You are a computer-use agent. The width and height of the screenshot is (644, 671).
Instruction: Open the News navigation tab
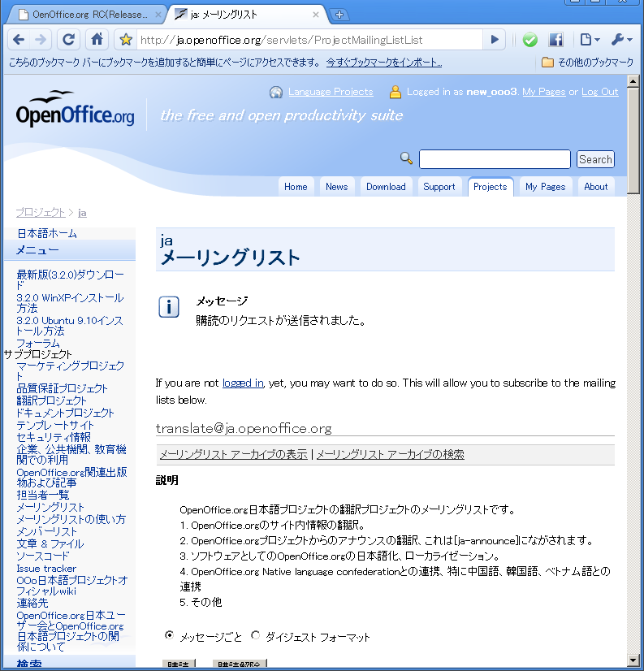click(337, 187)
